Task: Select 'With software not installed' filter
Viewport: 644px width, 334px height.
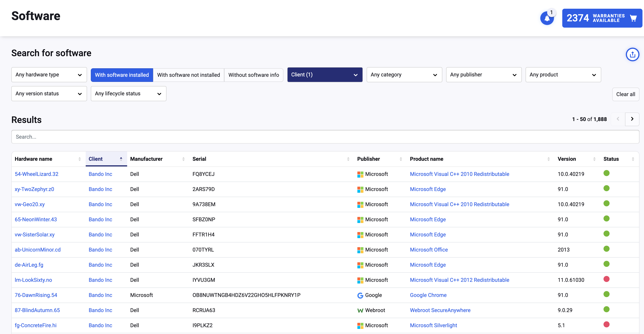Action: point(188,75)
